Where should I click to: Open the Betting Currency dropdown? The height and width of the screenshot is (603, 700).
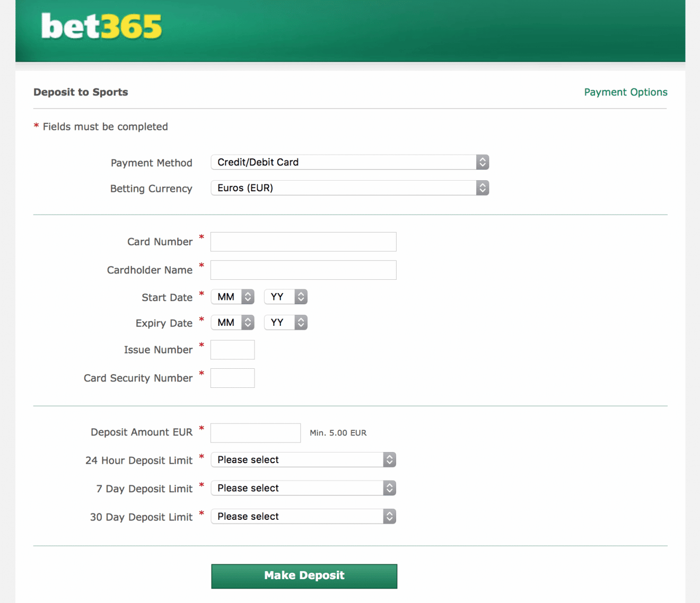click(349, 188)
